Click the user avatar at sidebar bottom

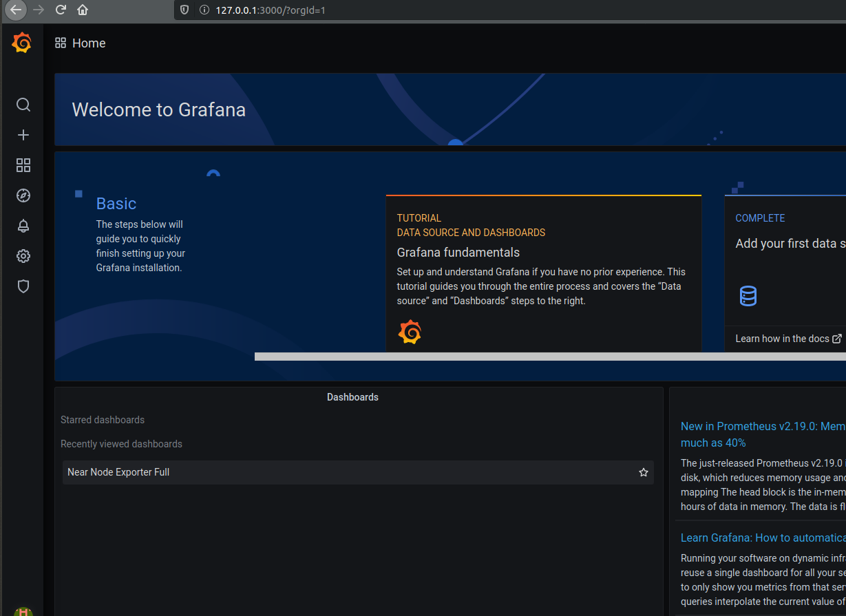(x=23, y=611)
